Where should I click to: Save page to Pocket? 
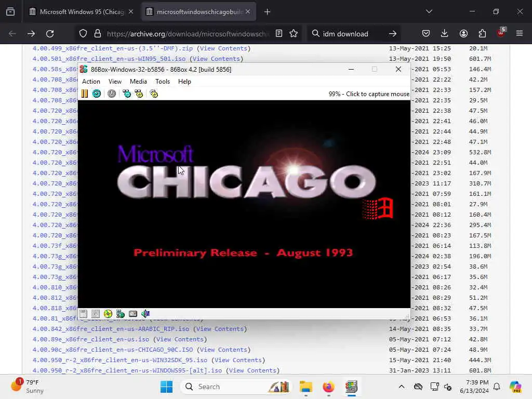point(426,33)
